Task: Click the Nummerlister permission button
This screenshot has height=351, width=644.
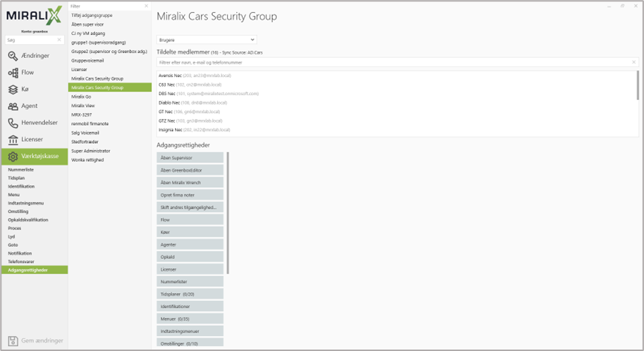Action: tap(190, 282)
